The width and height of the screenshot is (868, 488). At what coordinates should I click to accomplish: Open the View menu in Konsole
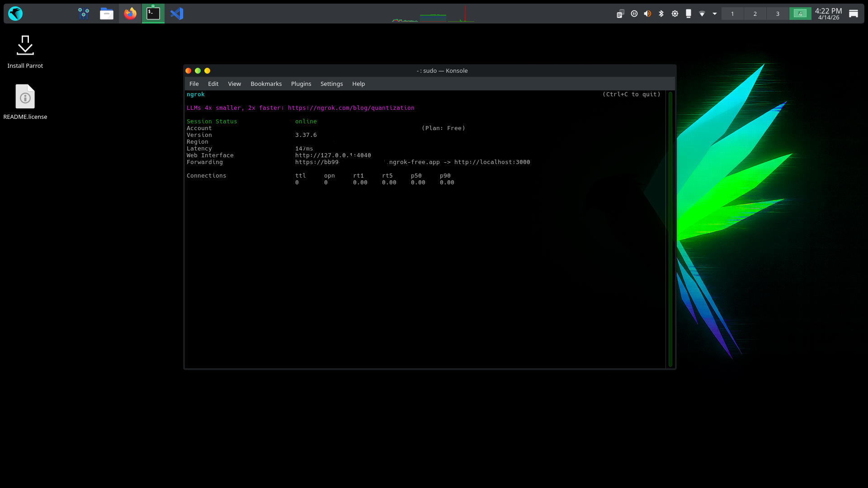tap(234, 84)
